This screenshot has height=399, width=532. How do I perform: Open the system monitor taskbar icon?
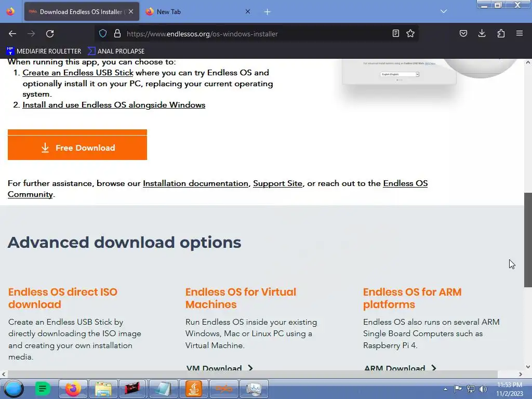(254, 389)
